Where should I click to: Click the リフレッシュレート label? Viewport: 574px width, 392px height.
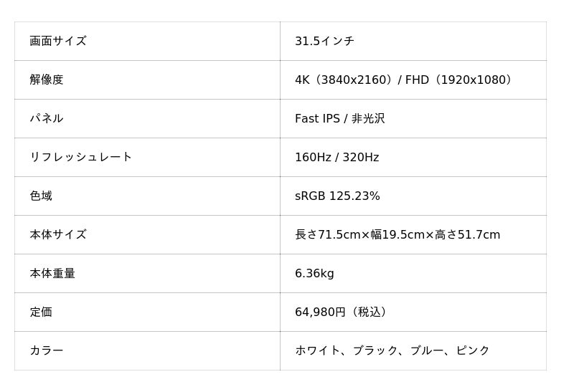tap(80, 157)
